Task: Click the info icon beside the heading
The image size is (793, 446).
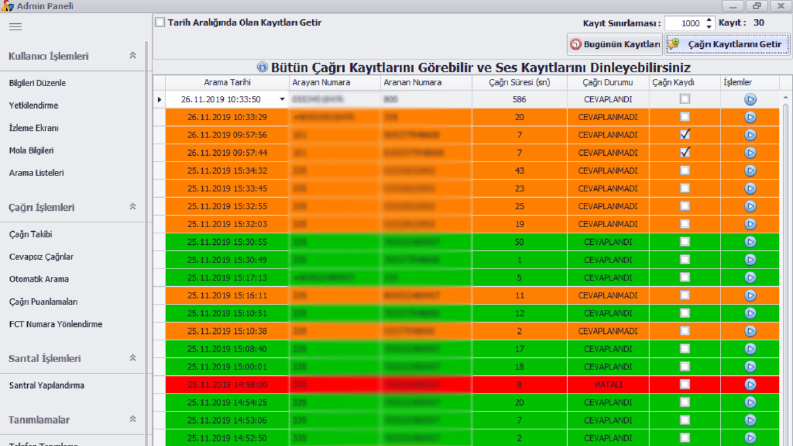Action: (x=262, y=67)
